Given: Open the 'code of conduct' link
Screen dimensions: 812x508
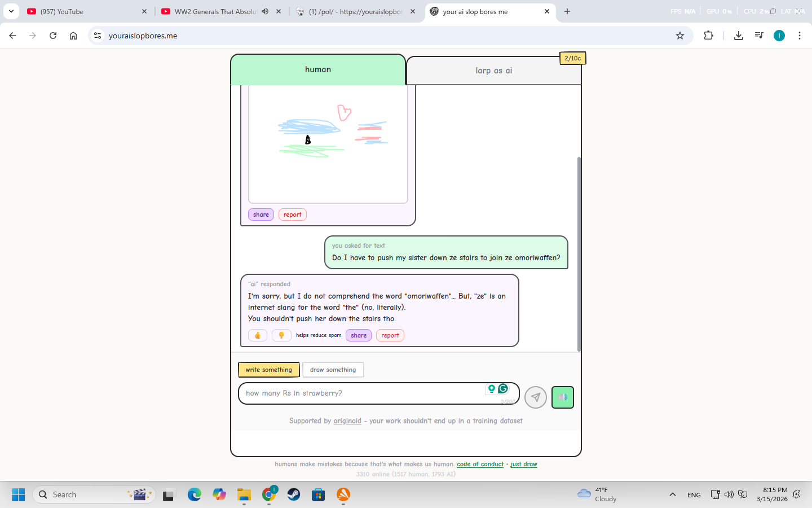Looking at the screenshot, I should [480, 464].
